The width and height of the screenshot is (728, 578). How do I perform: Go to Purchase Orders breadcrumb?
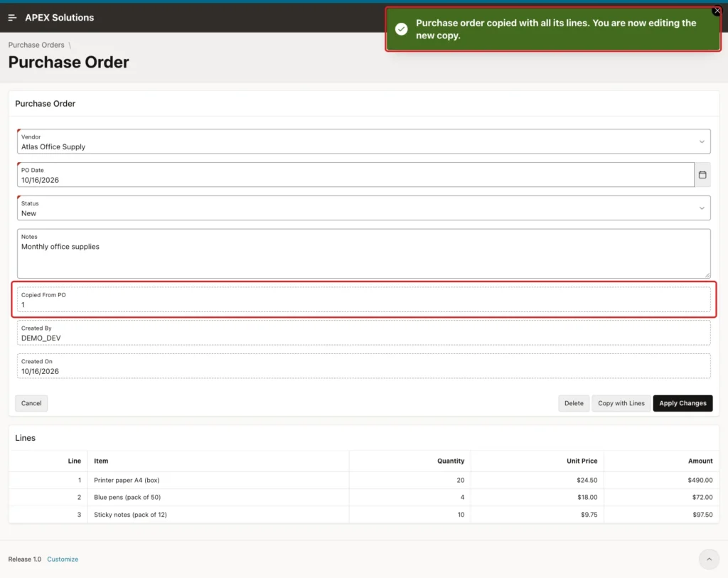(36, 45)
